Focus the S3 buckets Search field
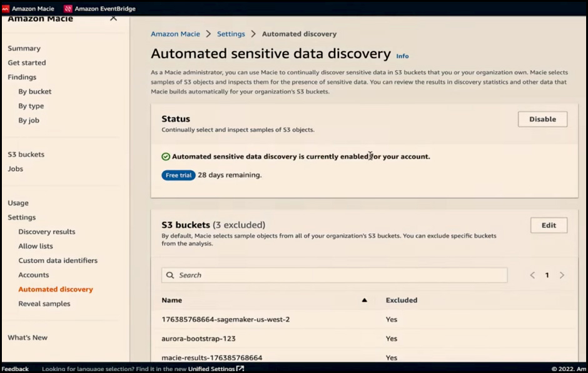Image resolution: width=588 pixels, height=373 pixels. click(x=334, y=276)
